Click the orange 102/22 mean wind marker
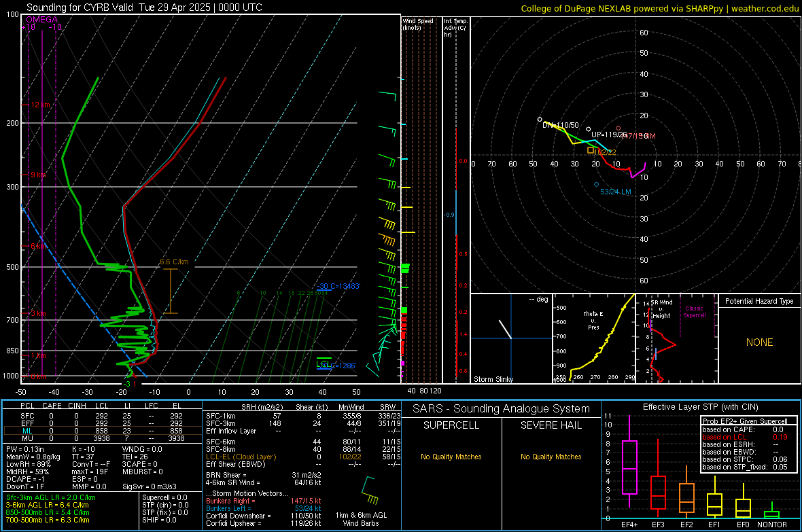This screenshot has height=532, width=802. tap(591, 150)
